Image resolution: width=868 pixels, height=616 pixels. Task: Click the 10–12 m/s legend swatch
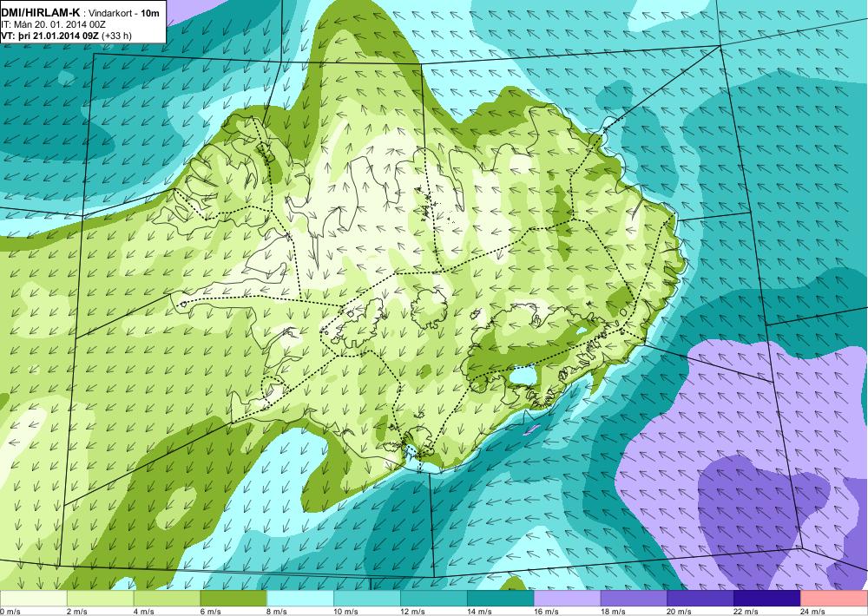(x=367, y=599)
